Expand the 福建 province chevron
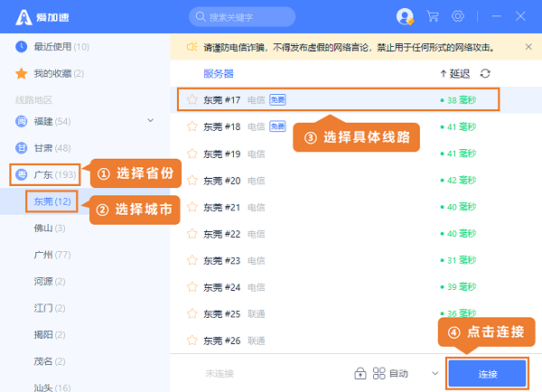The height and width of the screenshot is (392, 542). [150, 120]
